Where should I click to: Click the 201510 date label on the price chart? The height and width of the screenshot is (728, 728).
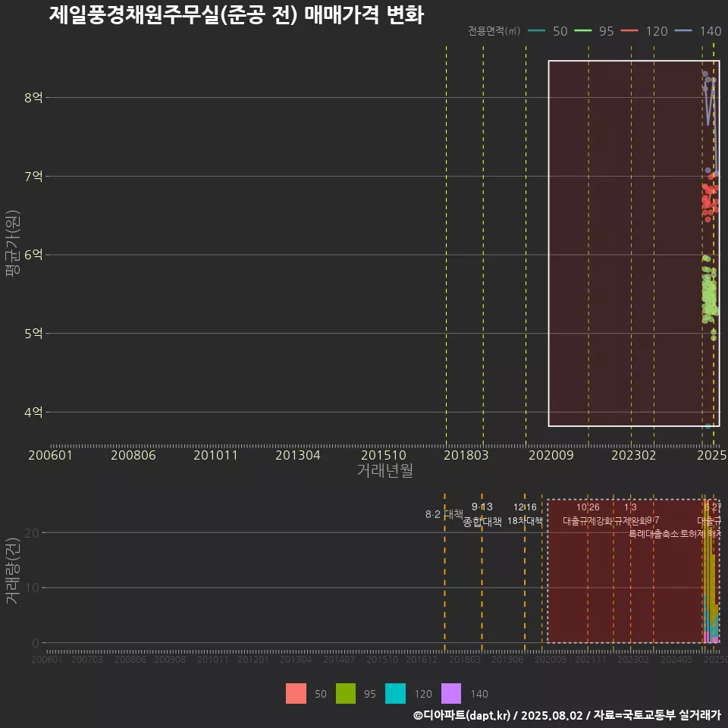pos(384,455)
